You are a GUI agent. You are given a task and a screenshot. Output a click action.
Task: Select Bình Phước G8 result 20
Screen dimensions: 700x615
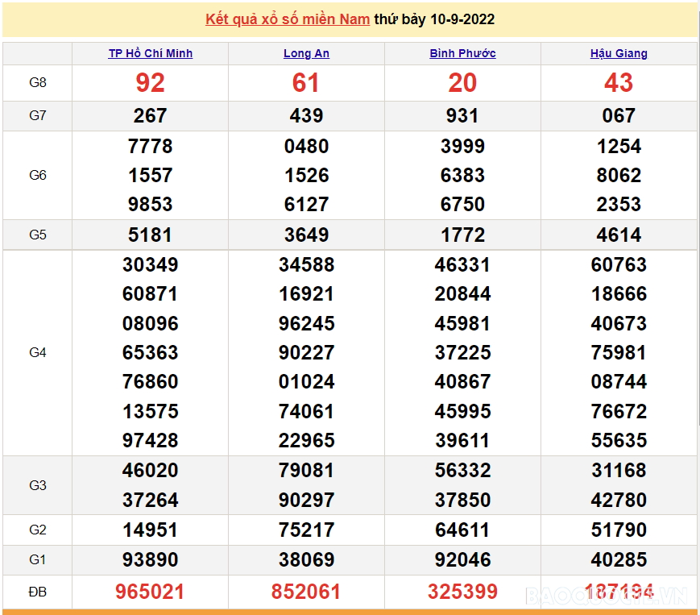point(462,83)
